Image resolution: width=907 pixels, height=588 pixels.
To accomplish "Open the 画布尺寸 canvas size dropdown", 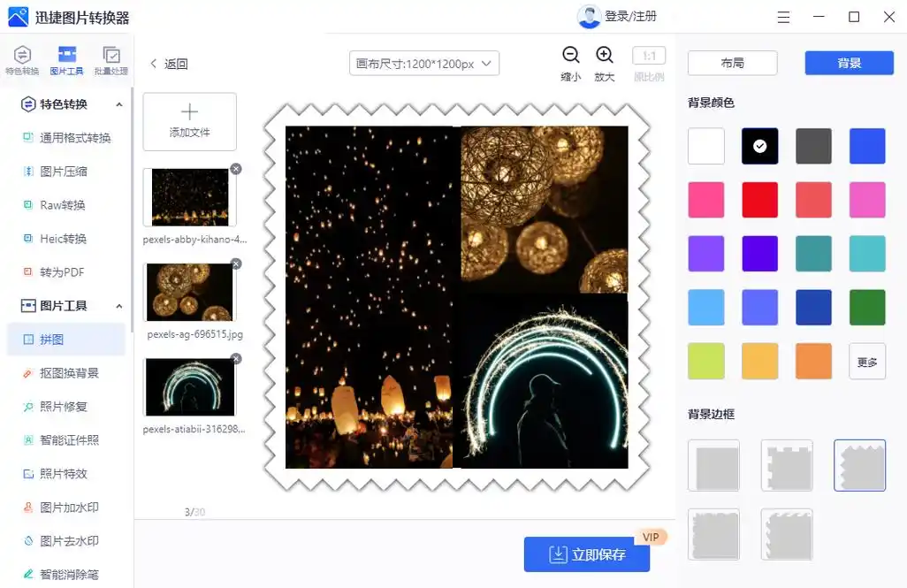I will (x=423, y=63).
